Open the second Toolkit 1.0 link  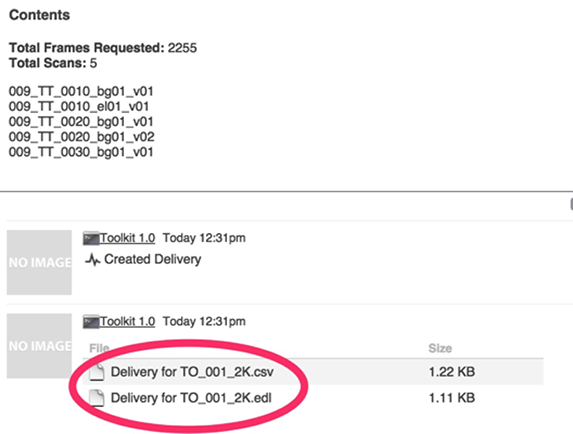pos(128,321)
